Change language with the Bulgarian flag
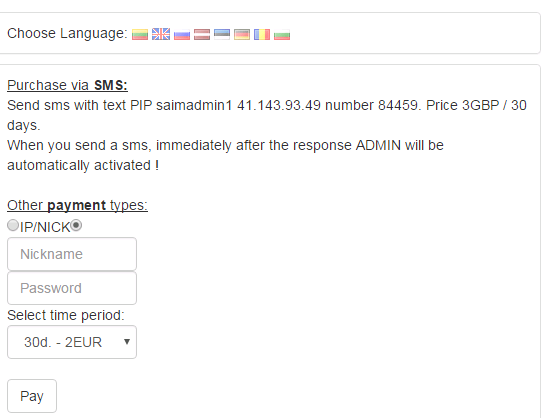The image size is (546, 418). 282,34
